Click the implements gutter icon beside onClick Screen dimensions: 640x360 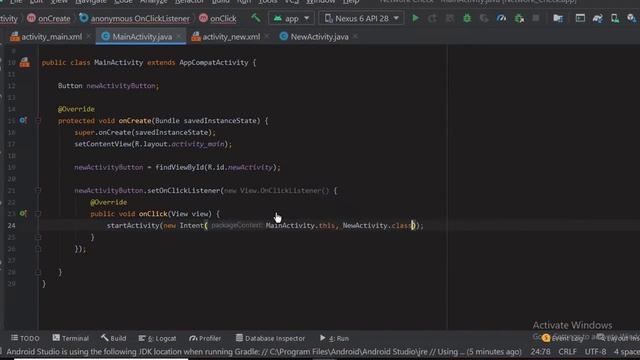coord(23,213)
